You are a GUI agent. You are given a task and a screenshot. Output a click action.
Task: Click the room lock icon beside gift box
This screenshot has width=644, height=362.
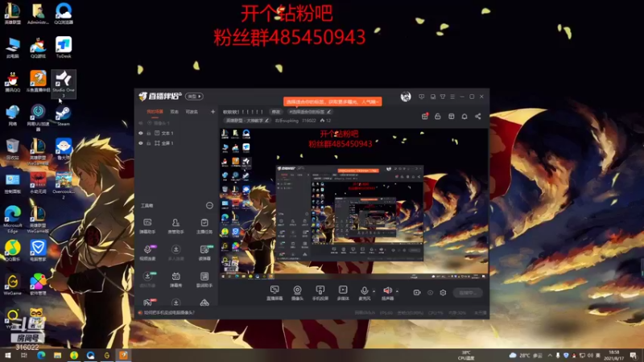click(x=438, y=117)
